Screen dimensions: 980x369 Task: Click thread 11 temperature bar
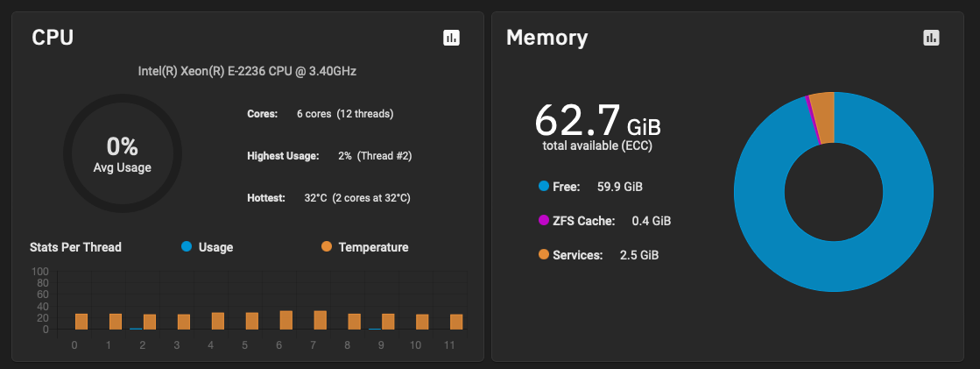click(x=457, y=322)
